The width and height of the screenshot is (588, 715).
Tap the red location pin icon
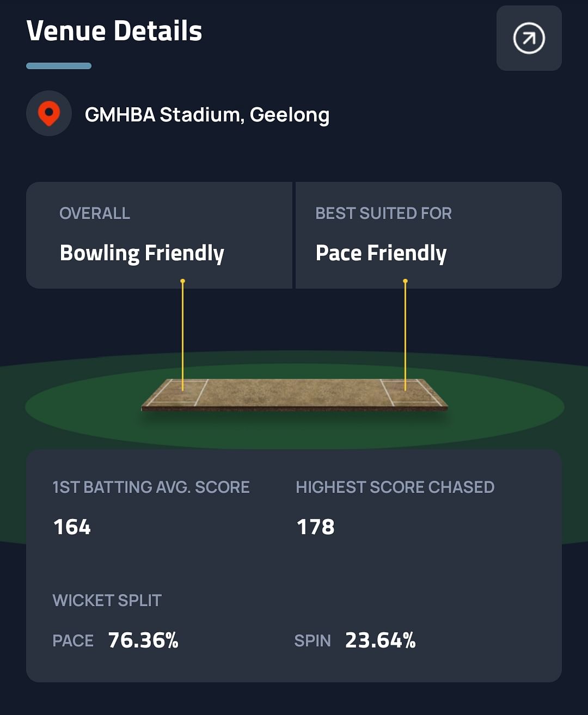pyautogui.click(x=49, y=113)
